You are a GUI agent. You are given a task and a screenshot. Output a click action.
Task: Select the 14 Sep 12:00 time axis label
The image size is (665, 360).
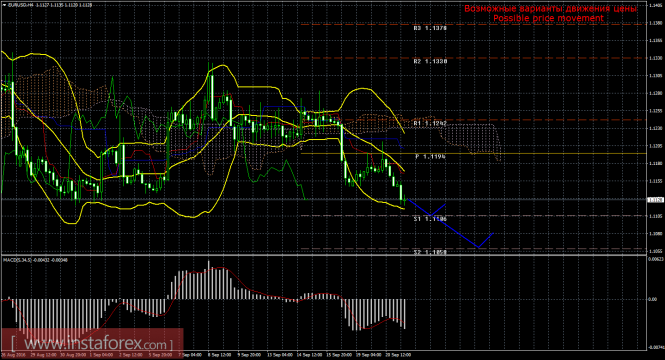tap(308, 355)
